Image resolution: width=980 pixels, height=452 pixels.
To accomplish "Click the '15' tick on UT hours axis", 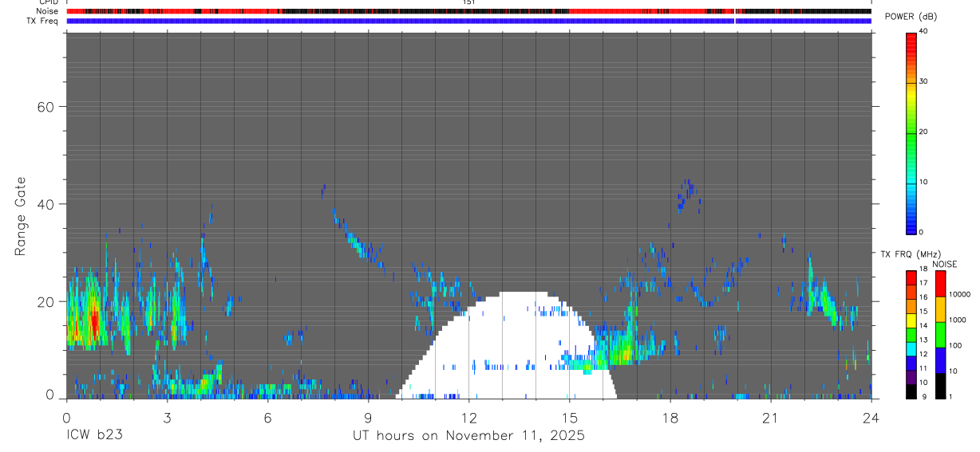I will tap(569, 417).
